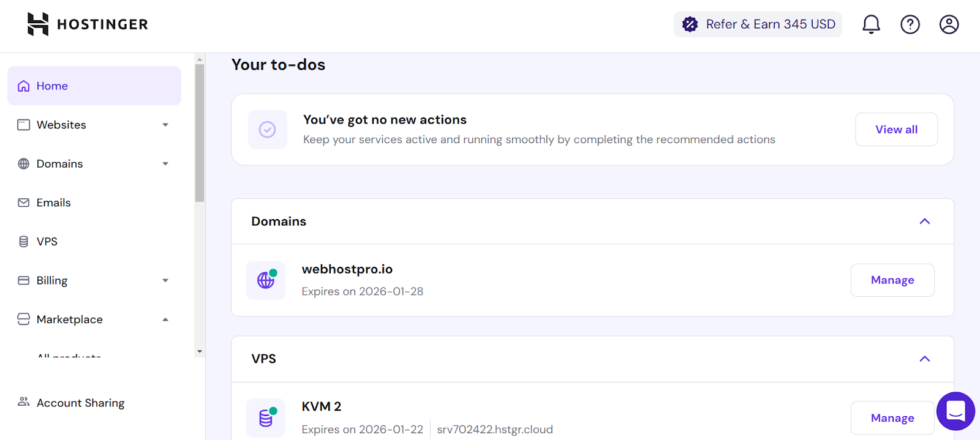Open VPS menu item in sidebar
980x440 pixels.
point(94,241)
